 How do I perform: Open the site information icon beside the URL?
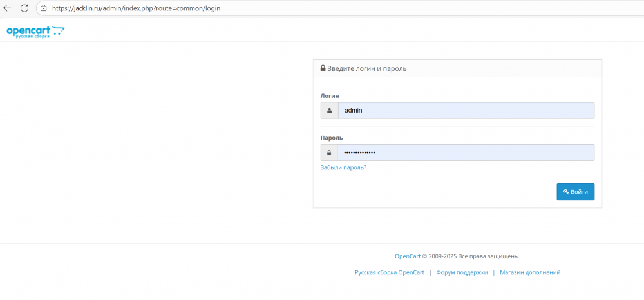(44, 8)
